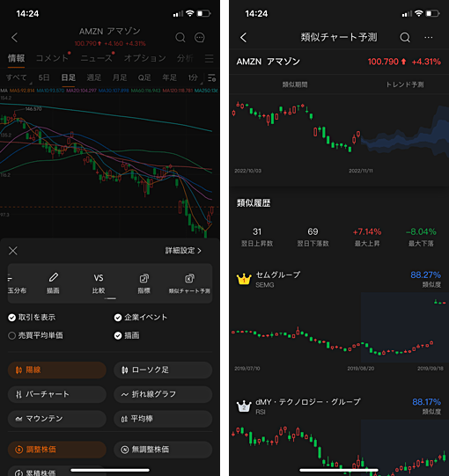This screenshot has height=476, width=449.
Task: Tap the 88.27% similarity value
Action: point(425,275)
